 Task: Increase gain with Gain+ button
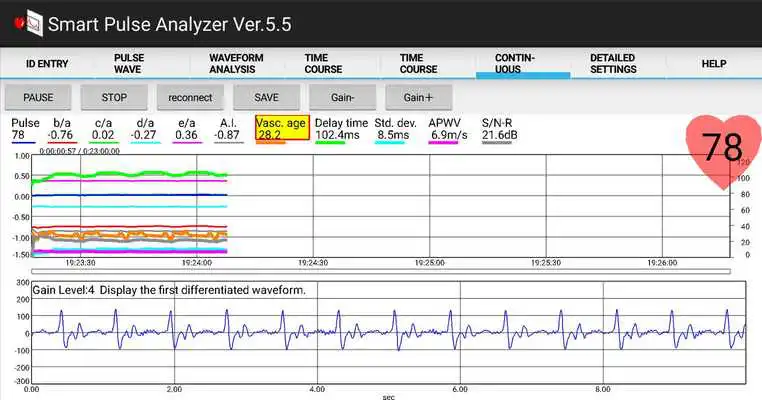(418, 98)
